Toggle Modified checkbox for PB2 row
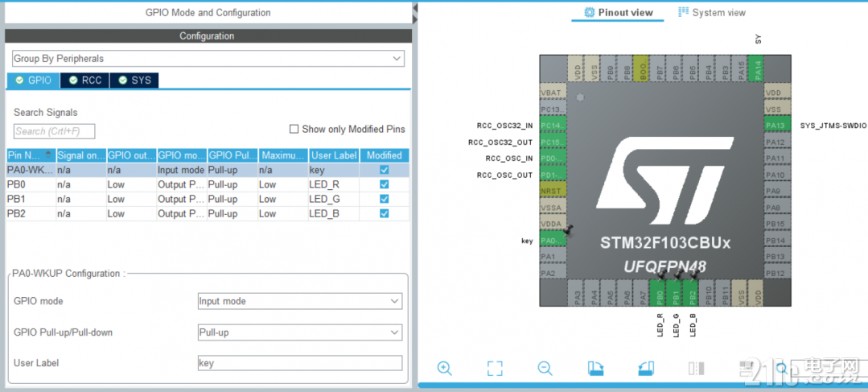 tap(385, 213)
